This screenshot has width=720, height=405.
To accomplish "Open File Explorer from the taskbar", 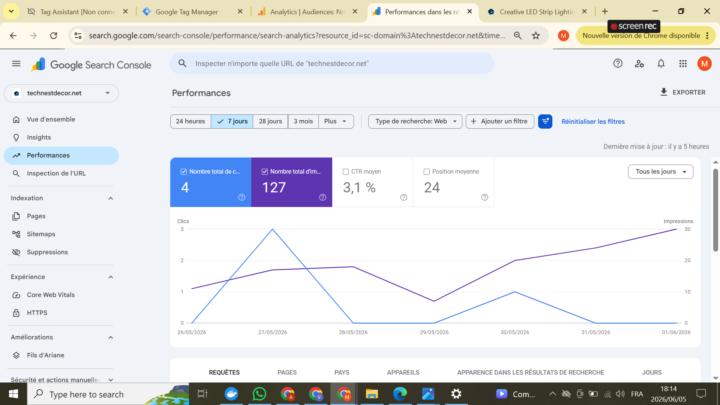I will pos(371,394).
